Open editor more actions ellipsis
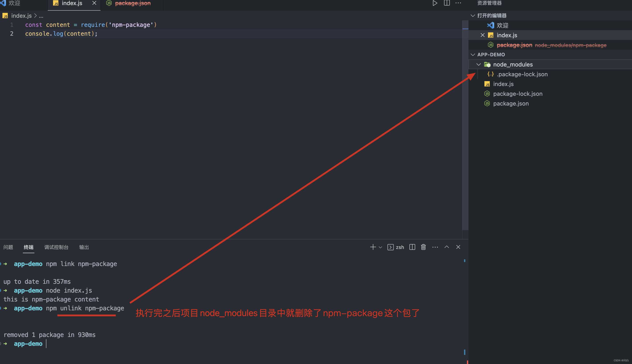Screen dimensions: 632x364 (458, 3)
